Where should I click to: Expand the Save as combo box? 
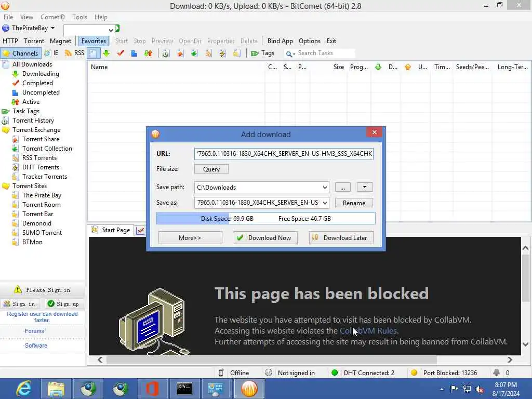(x=325, y=203)
